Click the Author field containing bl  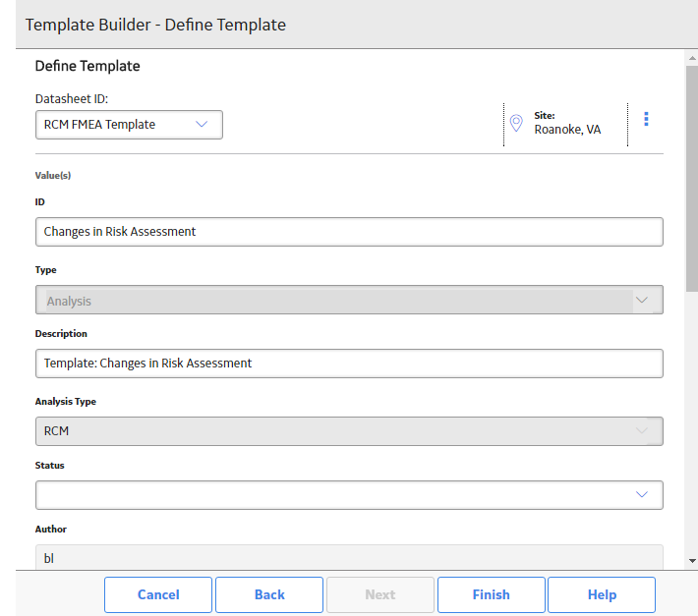click(349, 557)
